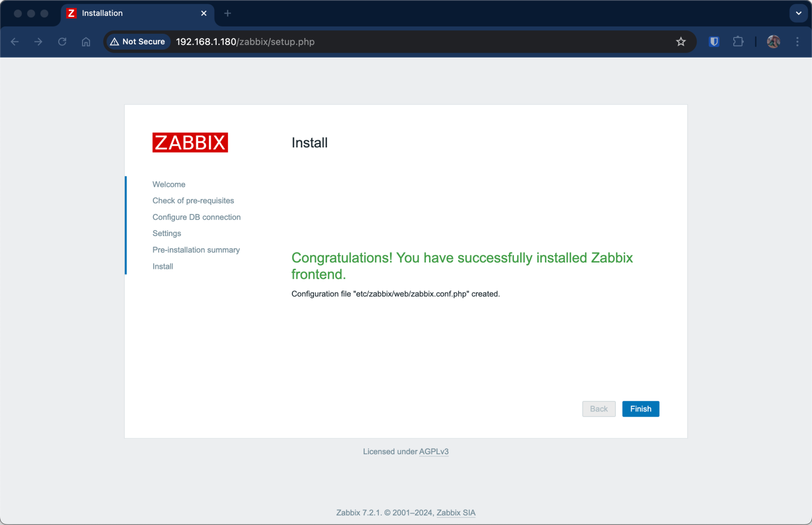812x525 pixels.
Task: Open the browser extensions puzzle icon
Action: (x=738, y=41)
